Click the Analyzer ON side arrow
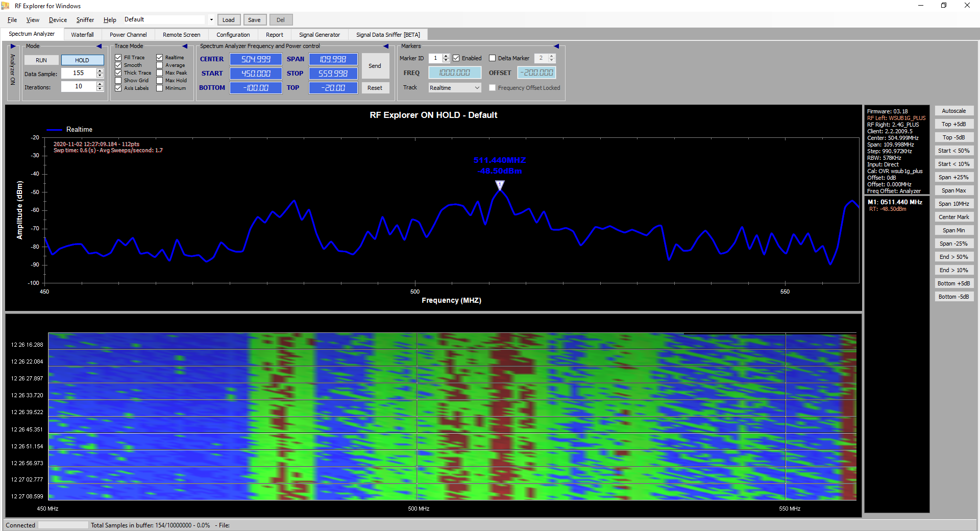 click(13, 46)
